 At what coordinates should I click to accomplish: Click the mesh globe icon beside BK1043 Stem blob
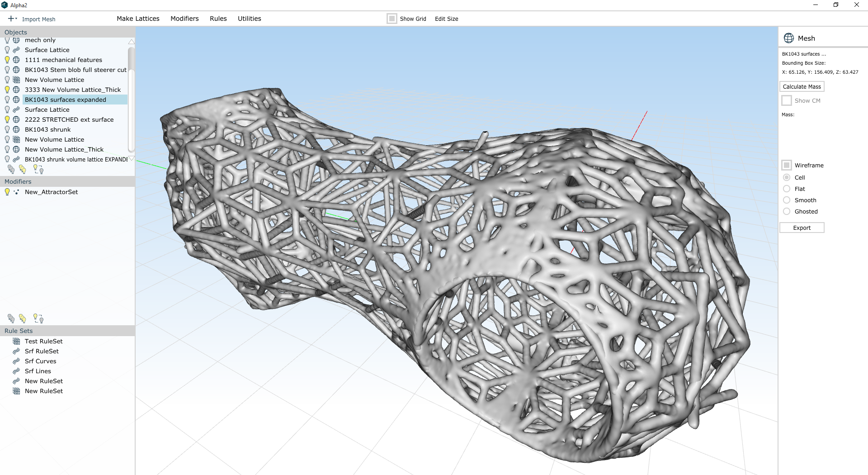16,70
